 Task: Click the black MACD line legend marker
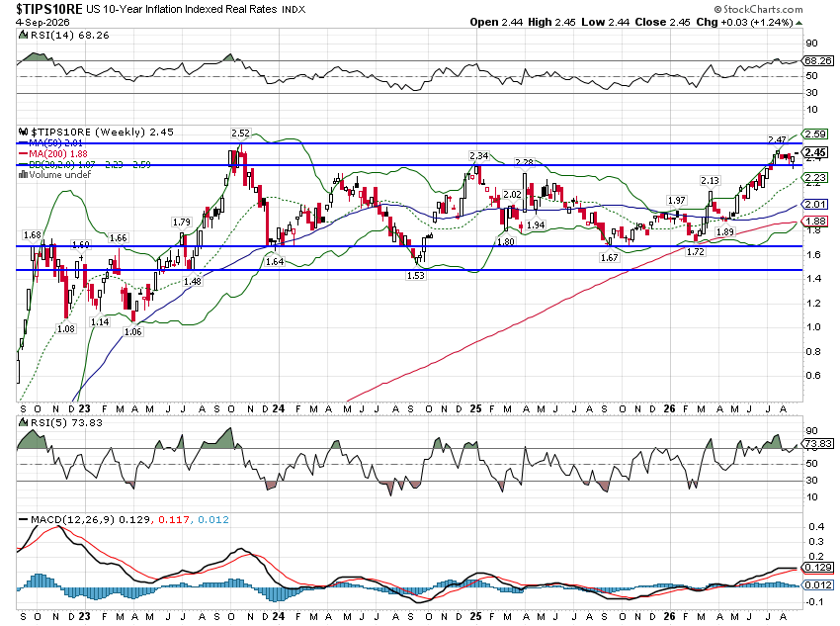click(23, 519)
